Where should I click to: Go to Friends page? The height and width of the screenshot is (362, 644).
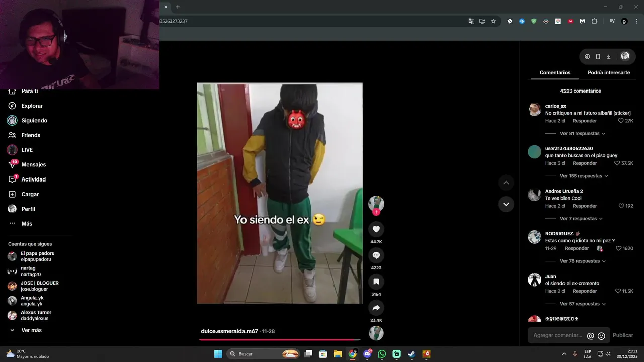(x=24, y=135)
